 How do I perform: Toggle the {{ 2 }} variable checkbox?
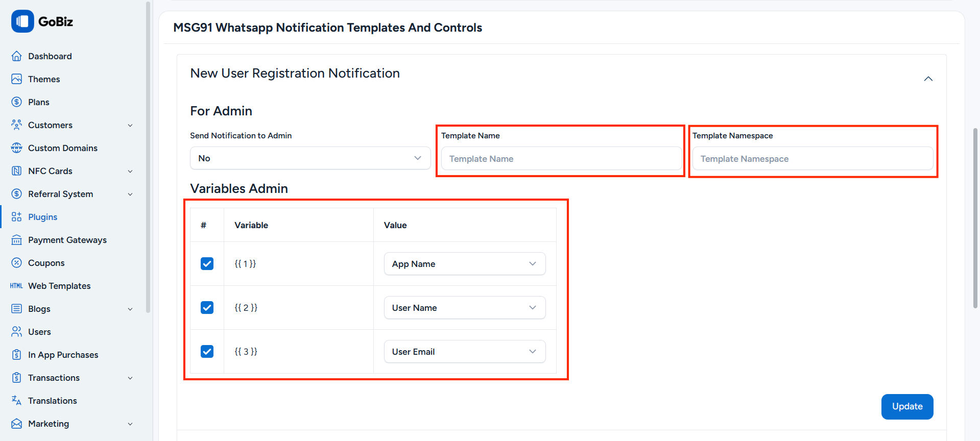click(x=207, y=308)
